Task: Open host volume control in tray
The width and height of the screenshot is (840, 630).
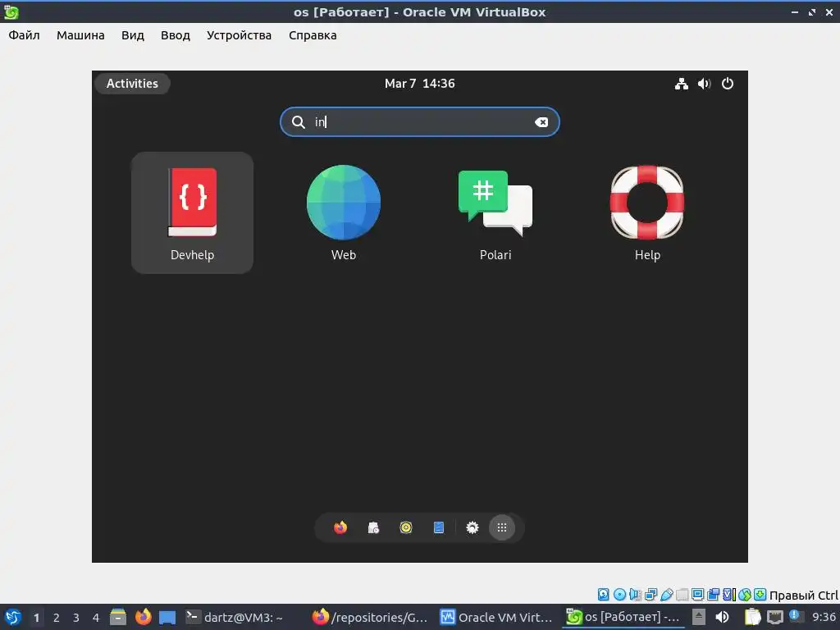Action: pyautogui.click(x=722, y=617)
